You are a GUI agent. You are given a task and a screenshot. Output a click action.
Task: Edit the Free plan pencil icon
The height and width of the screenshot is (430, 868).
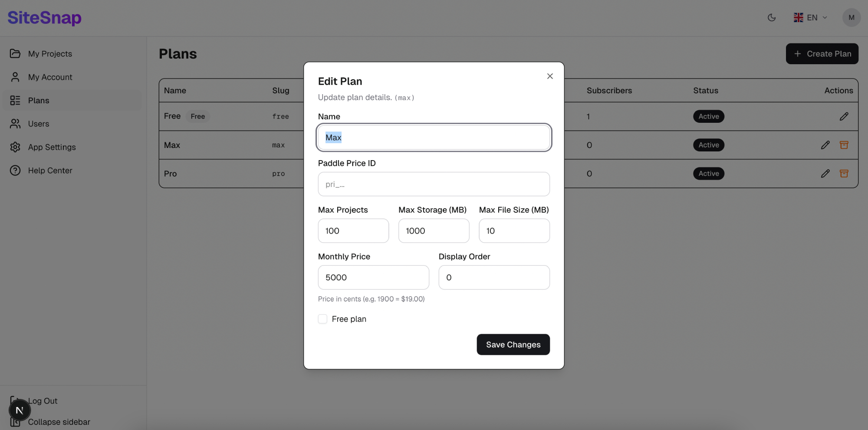(844, 116)
